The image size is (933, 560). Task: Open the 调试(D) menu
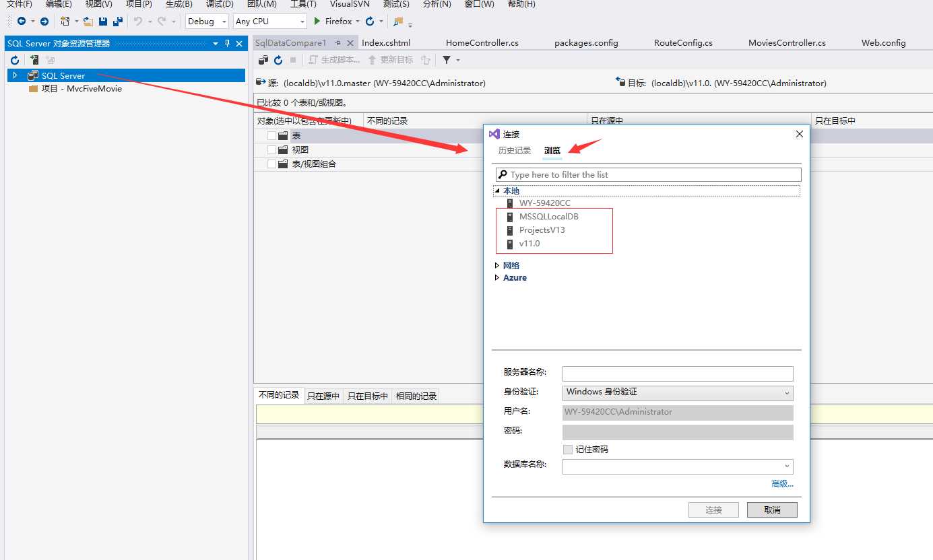(x=220, y=4)
